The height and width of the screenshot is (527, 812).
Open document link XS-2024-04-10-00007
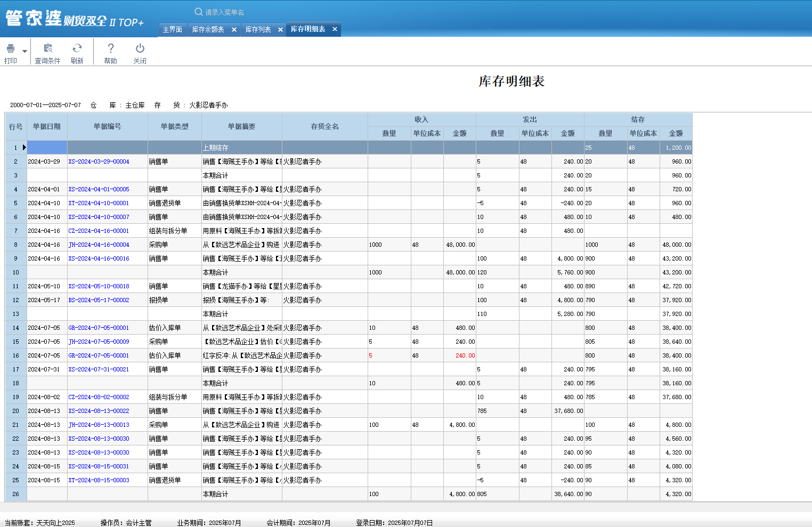[x=99, y=217]
